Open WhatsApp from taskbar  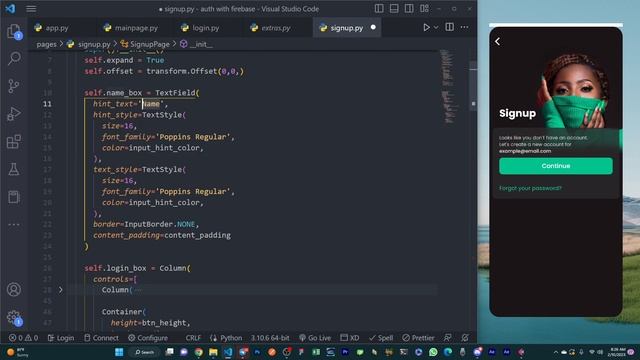pos(433,352)
